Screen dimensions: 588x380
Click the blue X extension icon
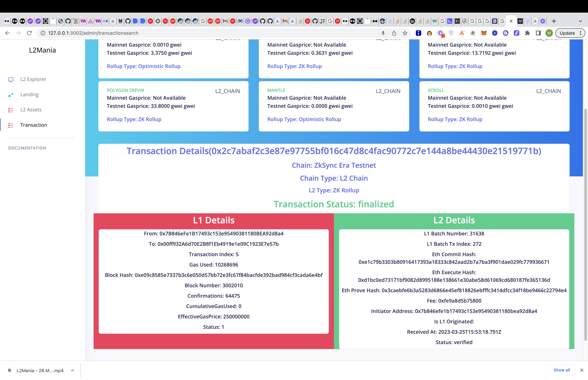[495, 33]
